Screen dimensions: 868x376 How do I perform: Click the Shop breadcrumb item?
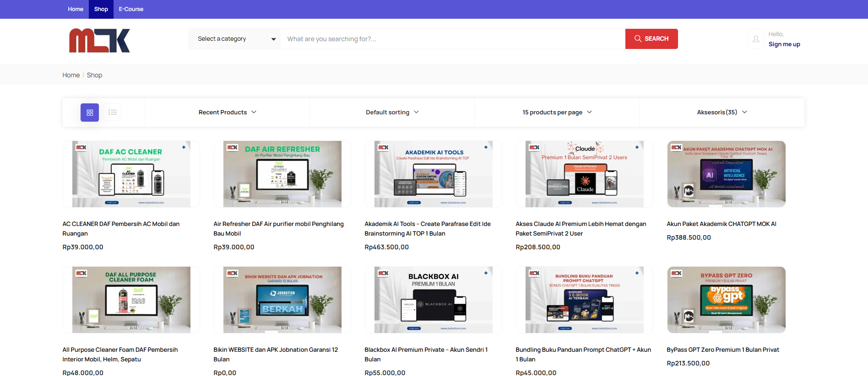tap(94, 75)
